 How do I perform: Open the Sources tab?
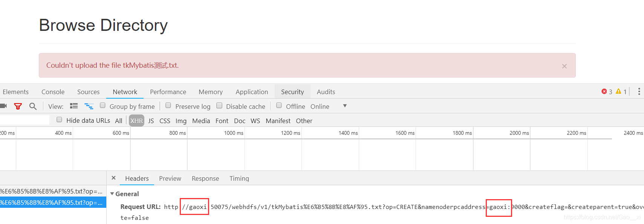click(89, 92)
